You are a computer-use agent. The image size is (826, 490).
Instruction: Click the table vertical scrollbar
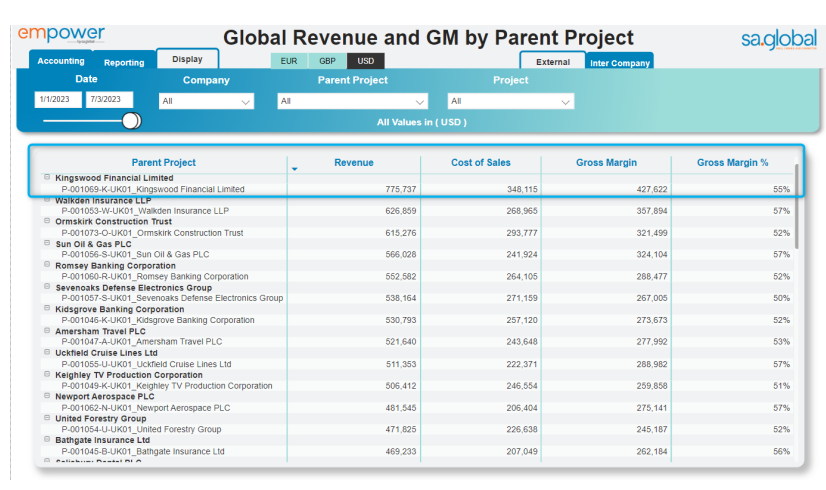796,206
